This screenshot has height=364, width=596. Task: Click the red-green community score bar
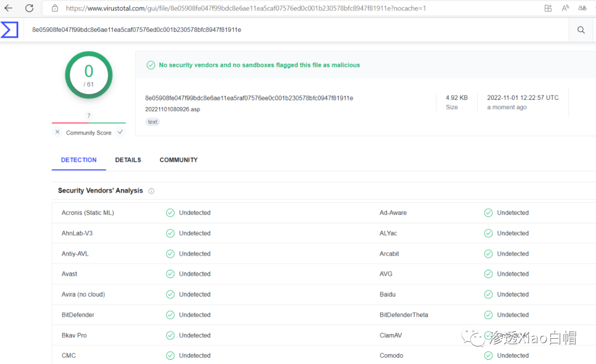click(88, 123)
